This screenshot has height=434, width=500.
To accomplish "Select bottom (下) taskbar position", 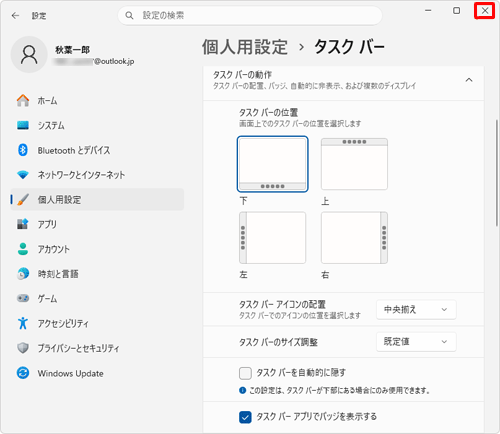I will click(272, 164).
